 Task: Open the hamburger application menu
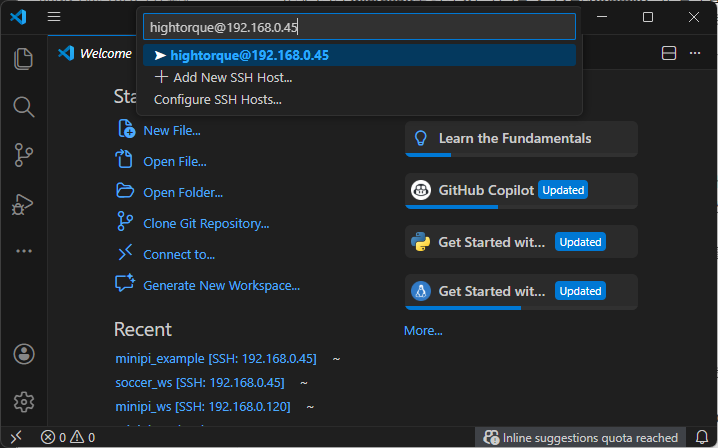54,17
